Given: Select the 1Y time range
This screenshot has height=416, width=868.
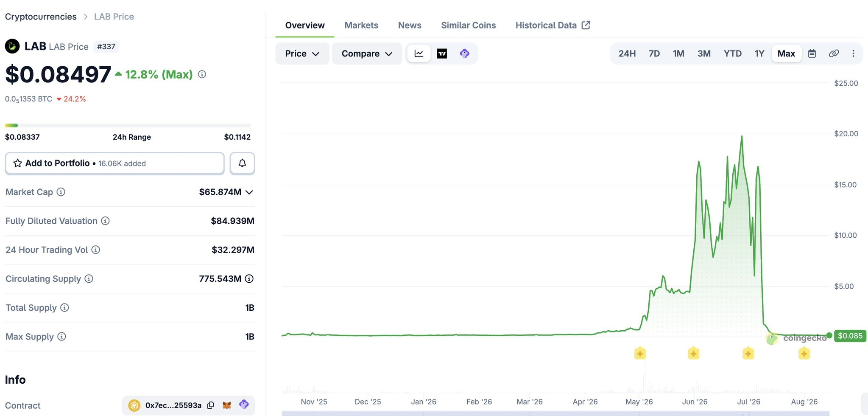Looking at the screenshot, I should [x=759, y=53].
